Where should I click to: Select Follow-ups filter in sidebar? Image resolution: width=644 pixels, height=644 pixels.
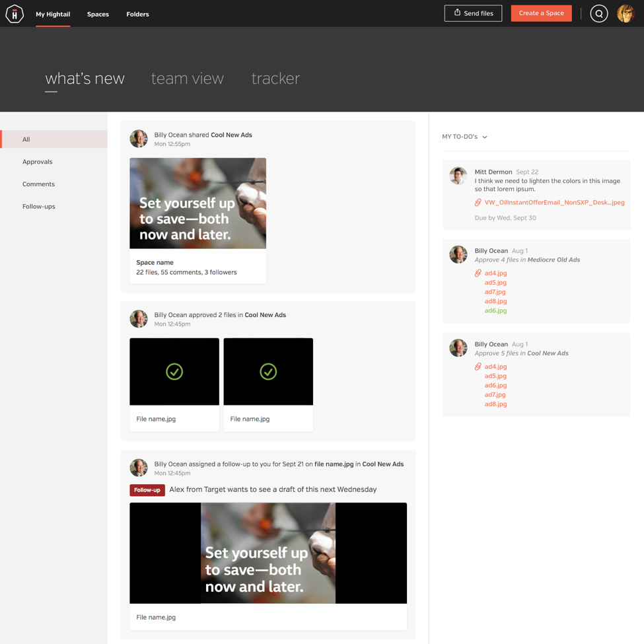(x=38, y=207)
